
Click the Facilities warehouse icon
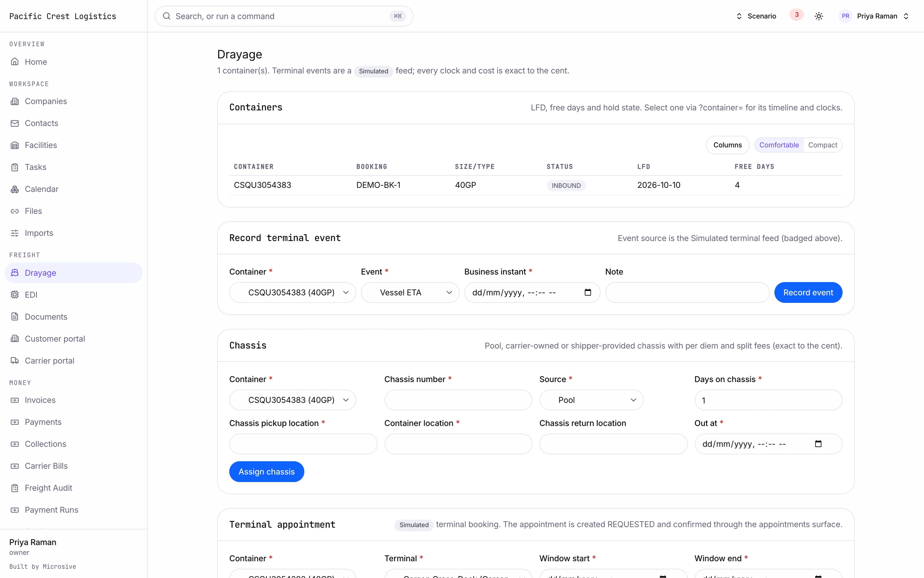[14, 145]
